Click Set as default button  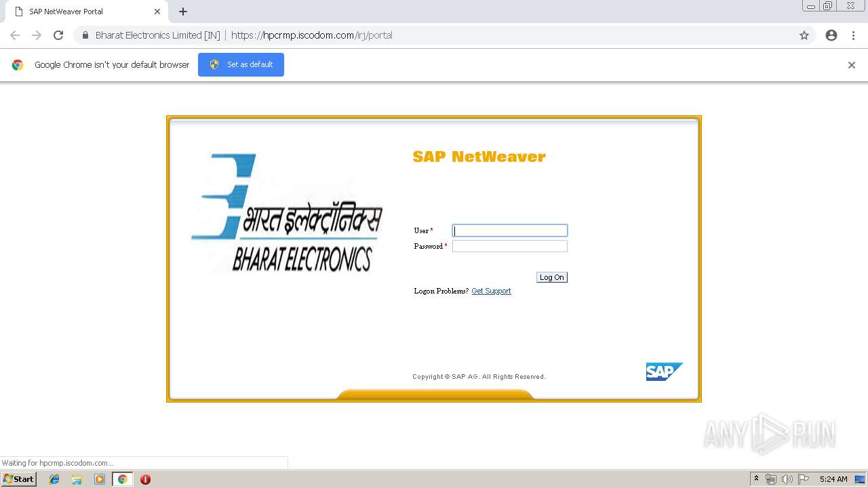point(241,64)
